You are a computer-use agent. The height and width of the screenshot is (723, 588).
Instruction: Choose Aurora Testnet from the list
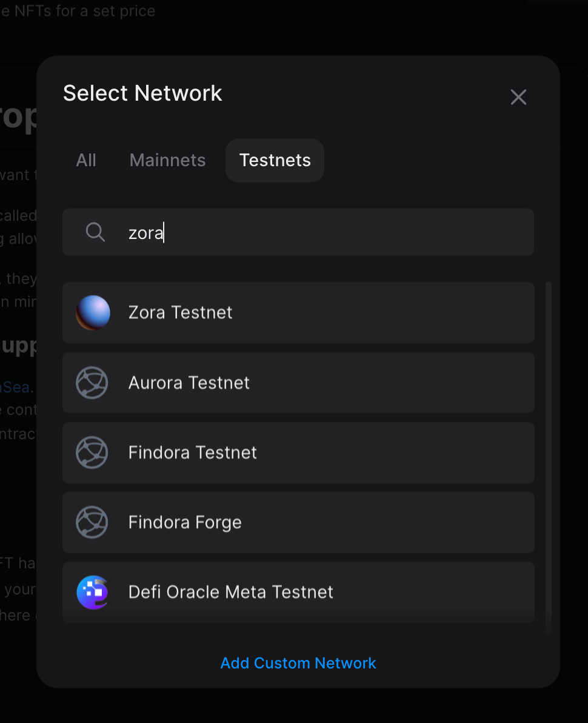point(298,383)
